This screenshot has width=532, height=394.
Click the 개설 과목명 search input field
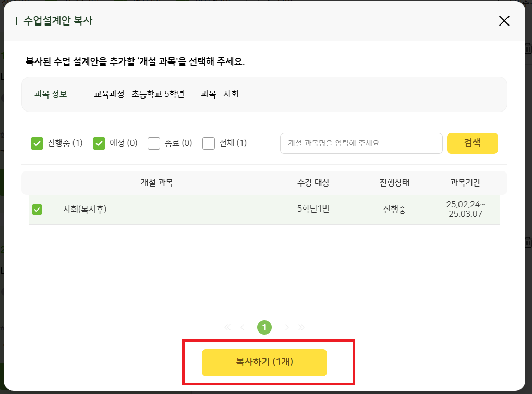361,143
